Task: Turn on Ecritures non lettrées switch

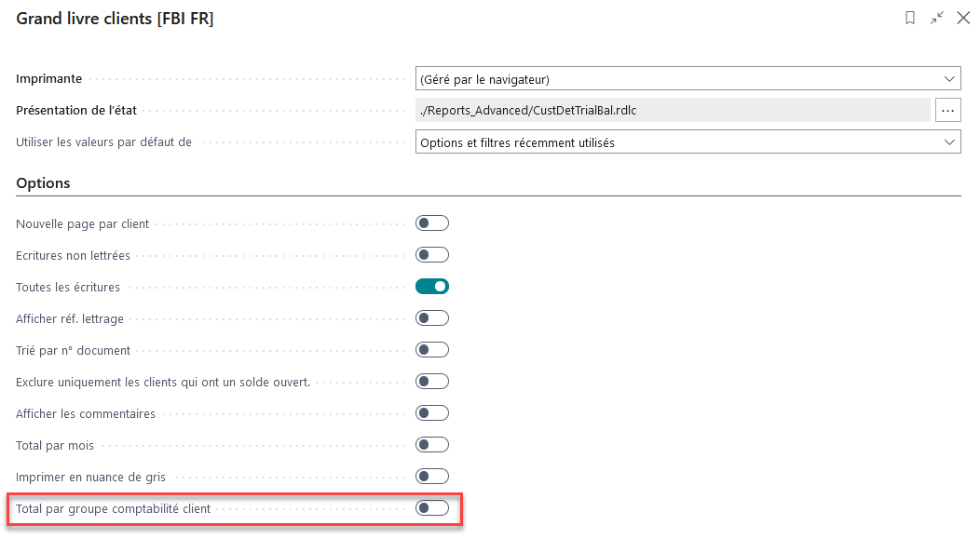Action: click(x=432, y=255)
